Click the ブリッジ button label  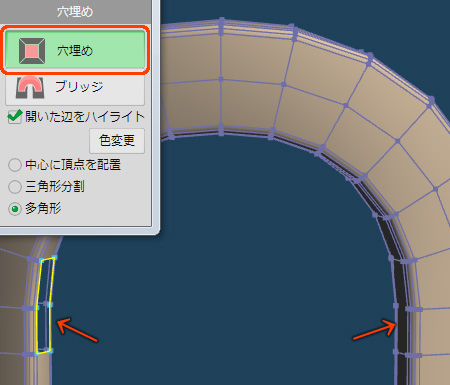tap(79, 87)
